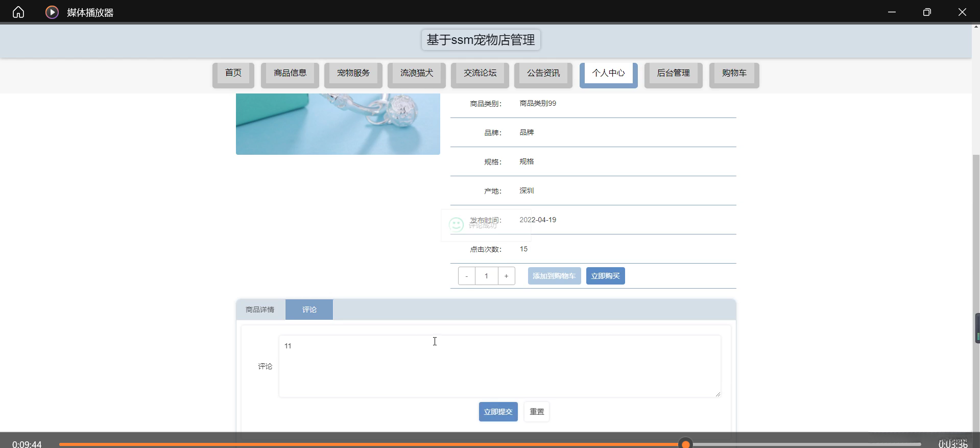Restore the media player window
The image size is (980, 448).
pos(927,12)
